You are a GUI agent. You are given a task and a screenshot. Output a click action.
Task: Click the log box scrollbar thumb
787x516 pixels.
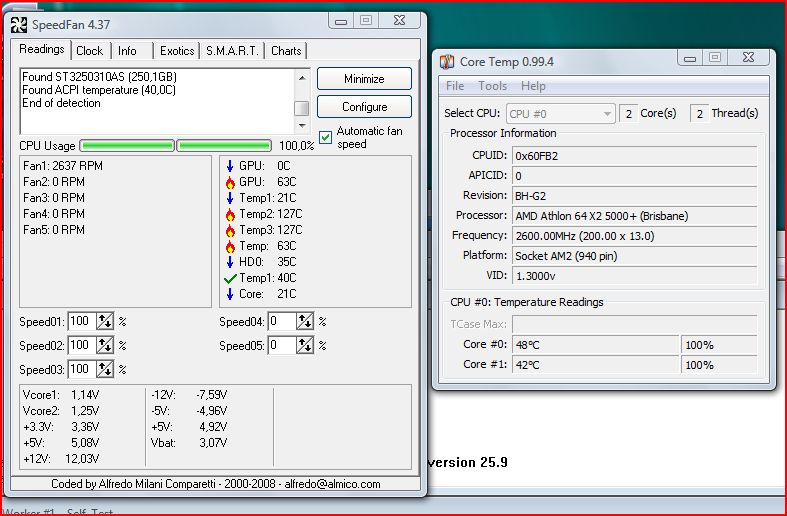302,108
